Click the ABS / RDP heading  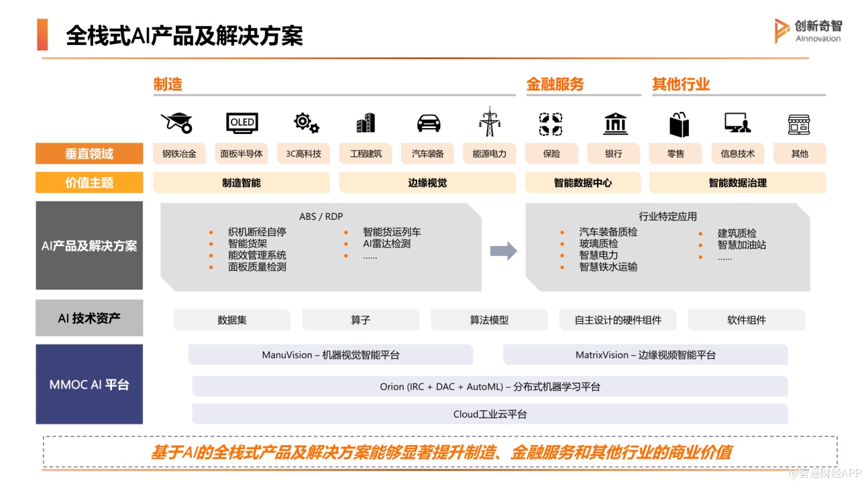[x=321, y=217]
